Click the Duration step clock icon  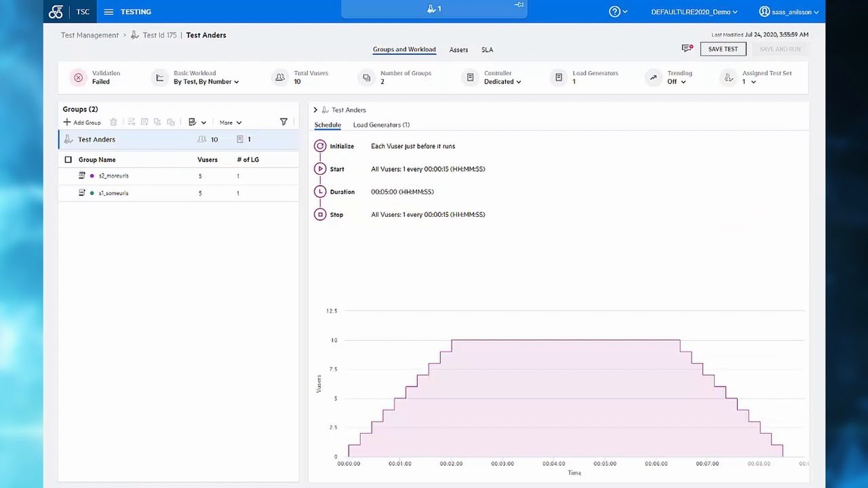(x=320, y=192)
